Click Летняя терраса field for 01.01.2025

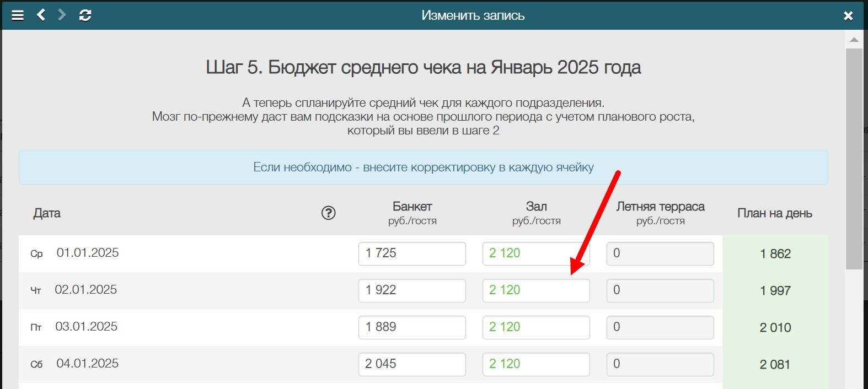click(x=660, y=253)
